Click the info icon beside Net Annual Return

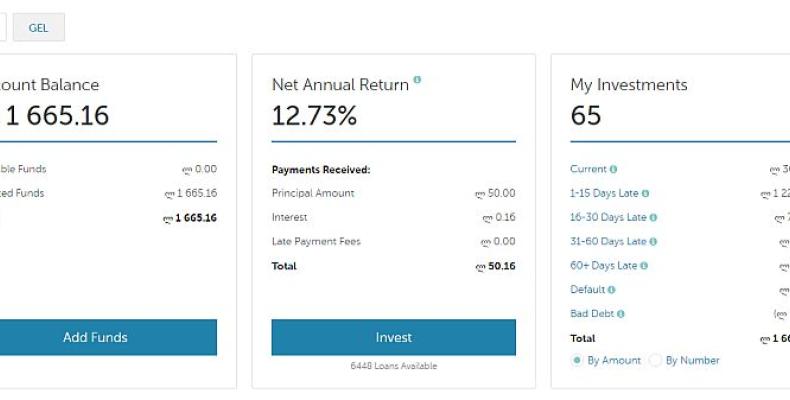tap(417, 80)
